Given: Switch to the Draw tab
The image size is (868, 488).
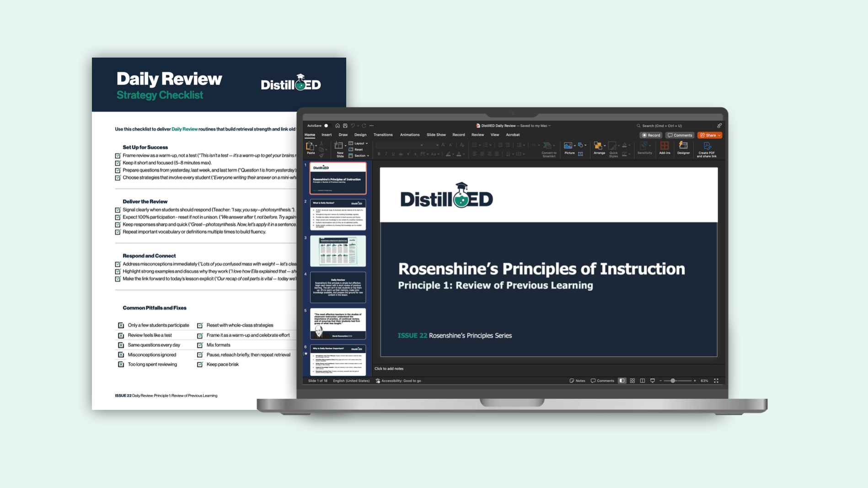Looking at the screenshot, I should pos(343,135).
